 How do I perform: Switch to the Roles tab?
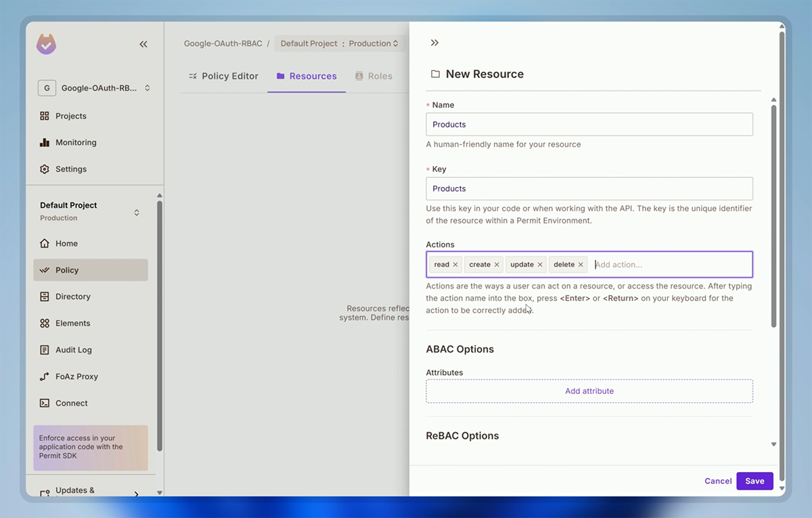click(x=374, y=76)
